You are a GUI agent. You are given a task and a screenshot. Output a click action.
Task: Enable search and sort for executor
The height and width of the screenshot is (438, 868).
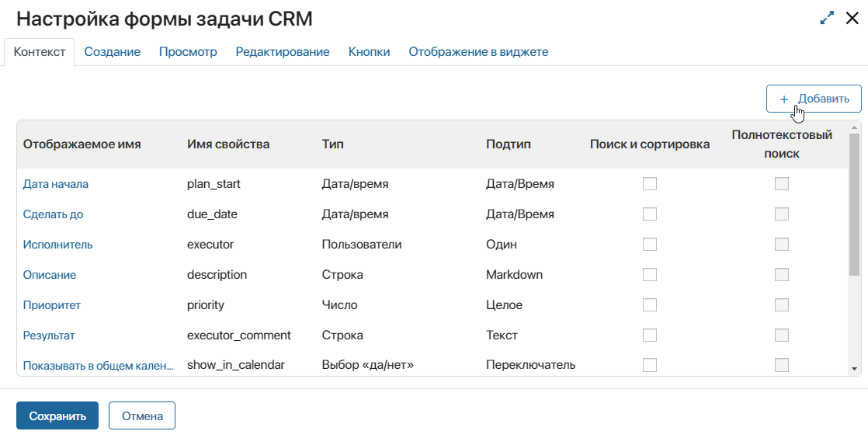(650, 244)
